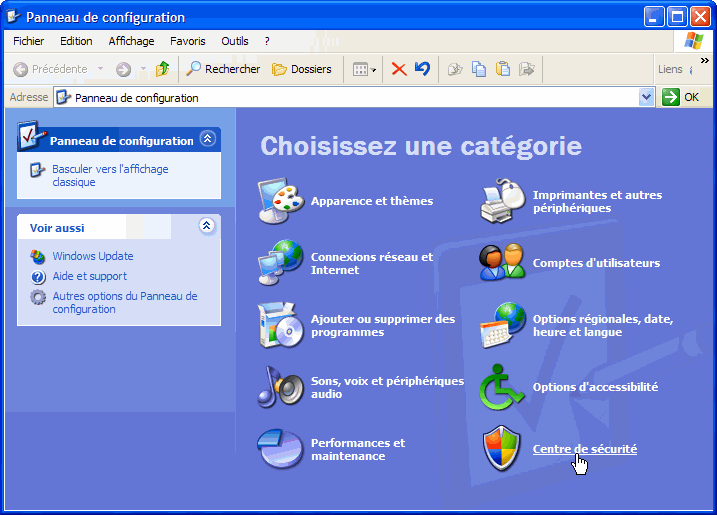Click Autres options du Panneau de configuration link
717x515 pixels.
tap(125, 303)
